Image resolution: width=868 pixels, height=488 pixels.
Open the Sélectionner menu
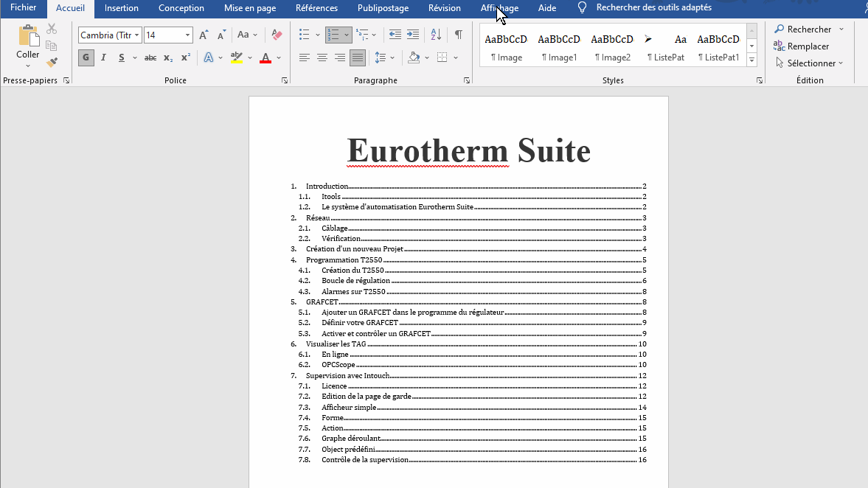click(809, 63)
